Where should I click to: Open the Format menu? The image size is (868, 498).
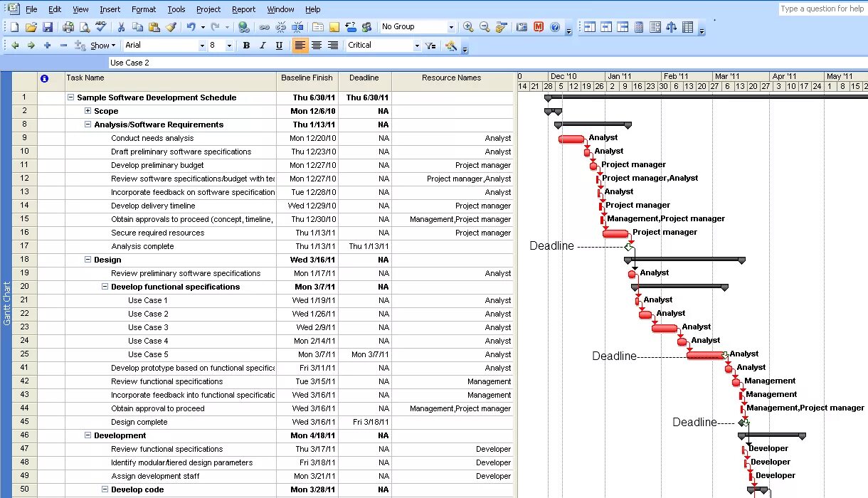point(144,9)
